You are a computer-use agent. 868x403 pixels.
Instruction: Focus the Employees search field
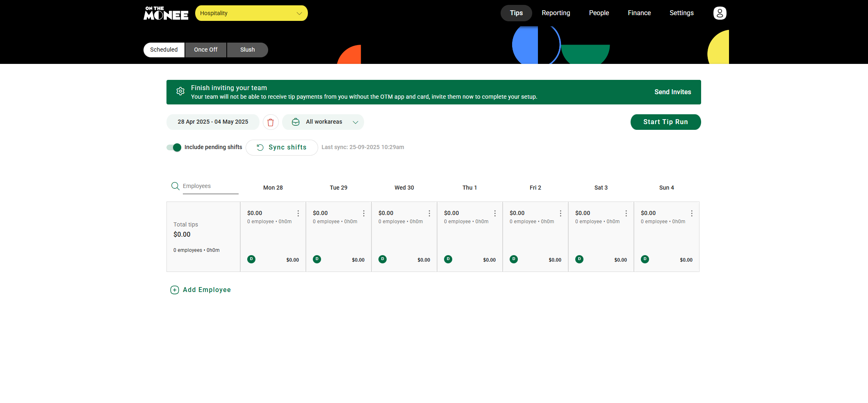210,186
